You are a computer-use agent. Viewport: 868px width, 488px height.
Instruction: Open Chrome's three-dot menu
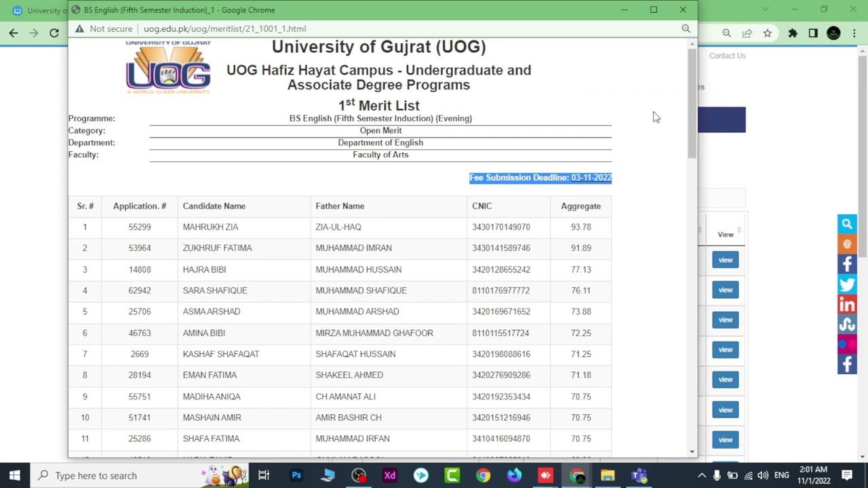(x=854, y=33)
